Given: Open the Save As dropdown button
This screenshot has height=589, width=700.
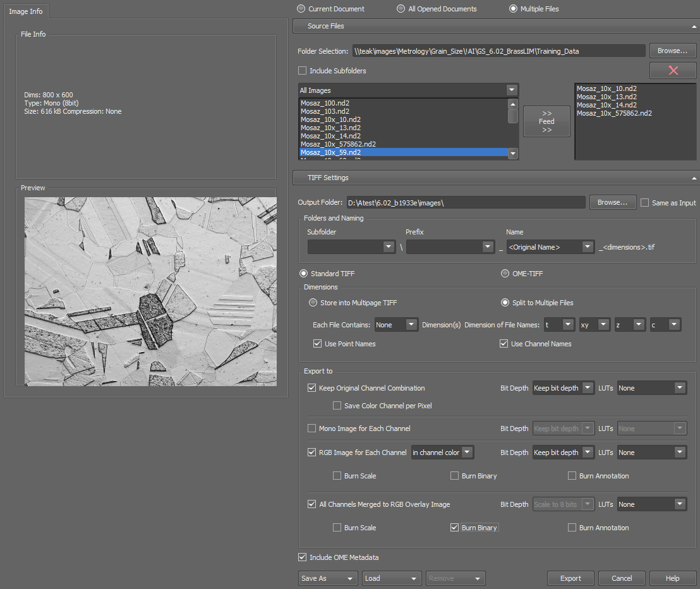Looking at the screenshot, I should pyautogui.click(x=328, y=578).
